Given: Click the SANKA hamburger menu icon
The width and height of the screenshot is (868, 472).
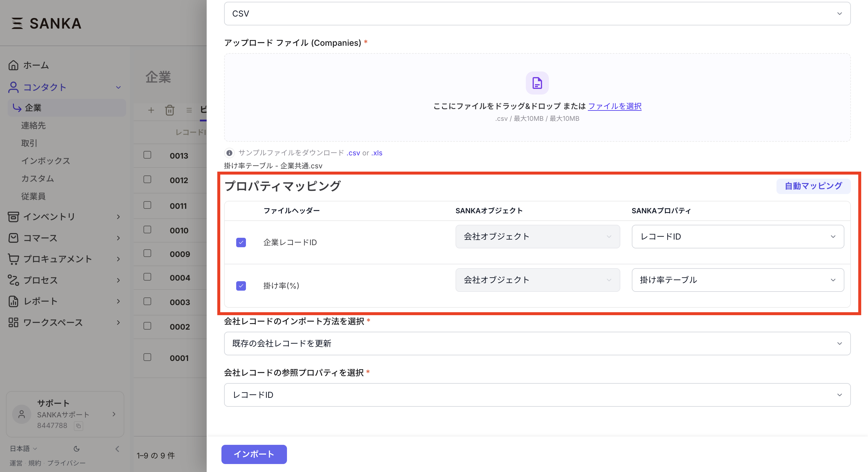Looking at the screenshot, I should pos(17,23).
